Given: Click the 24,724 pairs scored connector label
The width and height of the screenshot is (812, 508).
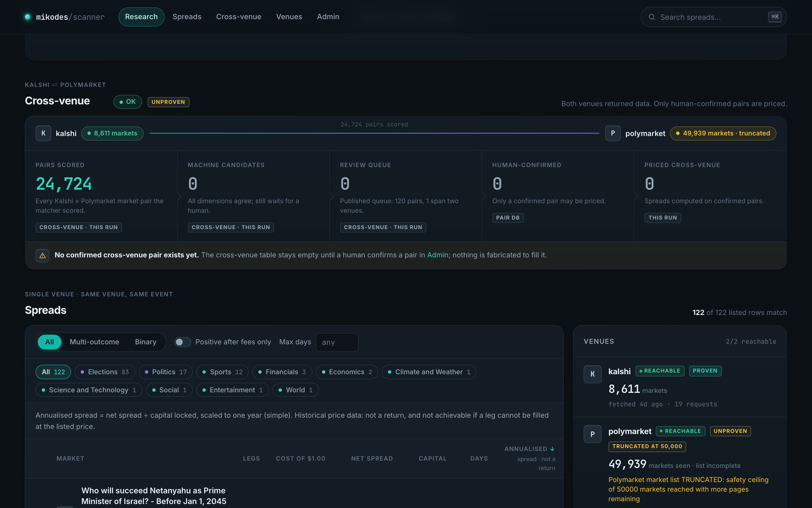Looking at the screenshot, I should click(x=374, y=125).
